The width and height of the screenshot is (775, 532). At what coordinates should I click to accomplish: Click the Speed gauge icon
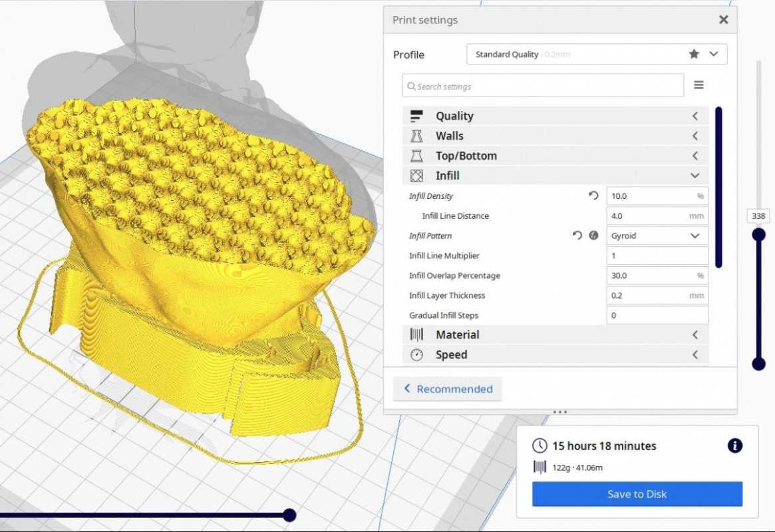pos(416,355)
